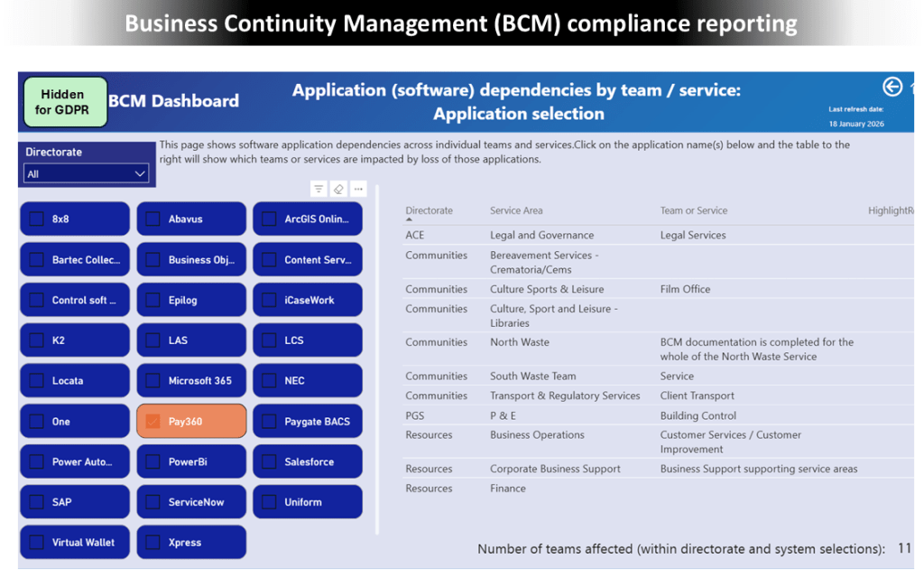Click the back arrow navigation icon

pyautogui.click(x=892, y=87)
